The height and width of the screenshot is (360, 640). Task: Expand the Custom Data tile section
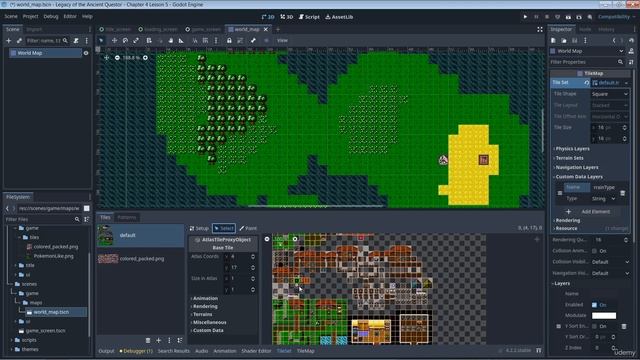[x=207, y=330]
